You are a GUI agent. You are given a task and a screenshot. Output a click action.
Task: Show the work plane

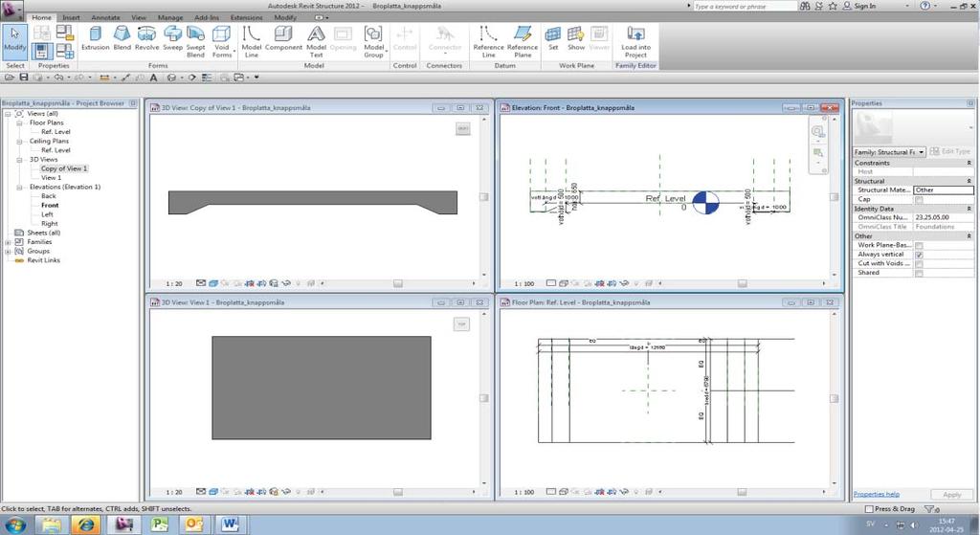tap(575, 38)
